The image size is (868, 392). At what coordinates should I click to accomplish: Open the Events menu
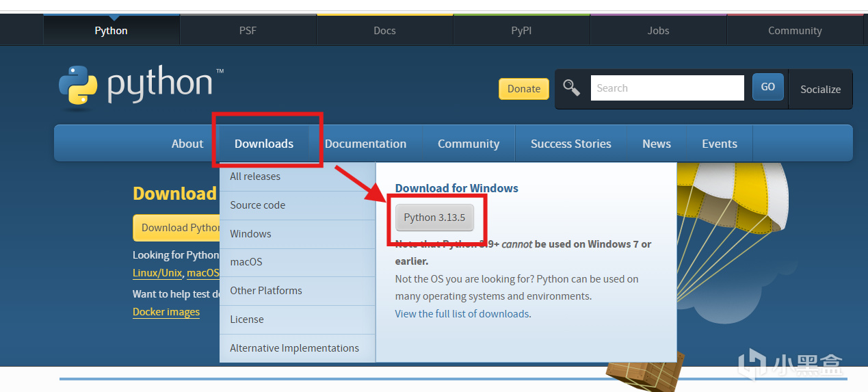point(720,144)
